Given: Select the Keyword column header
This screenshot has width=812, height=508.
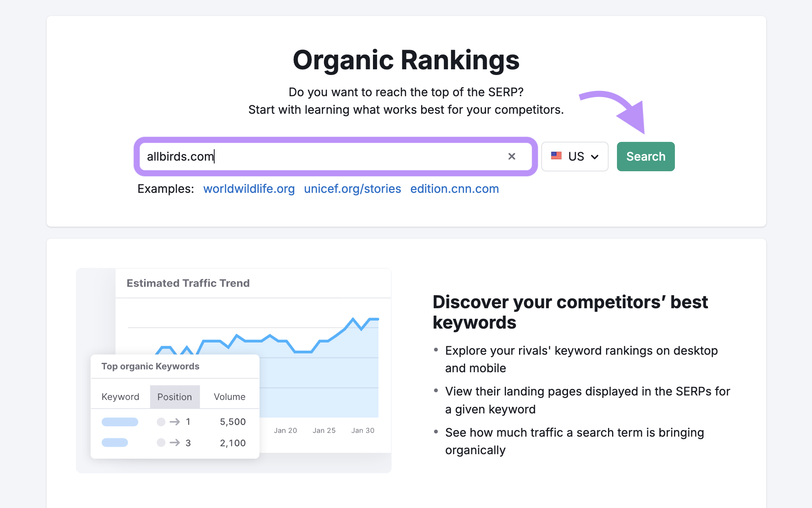Looking at the screenshot, I should [120, 396].
